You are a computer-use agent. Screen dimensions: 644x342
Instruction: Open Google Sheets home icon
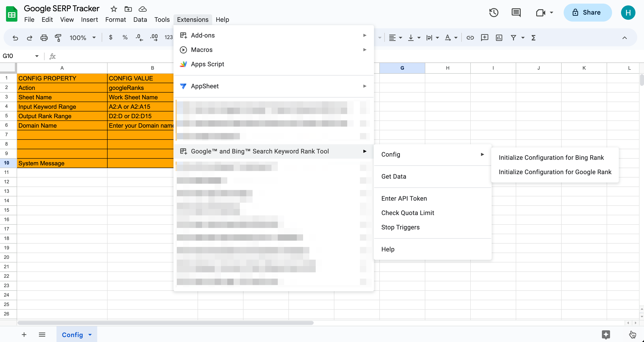click(11, 14)
